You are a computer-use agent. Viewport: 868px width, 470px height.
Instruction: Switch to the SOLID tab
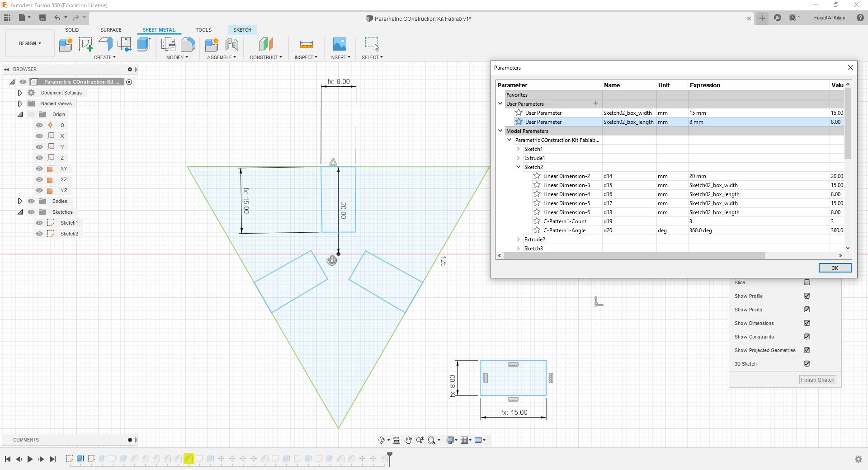tap(72, 30)
